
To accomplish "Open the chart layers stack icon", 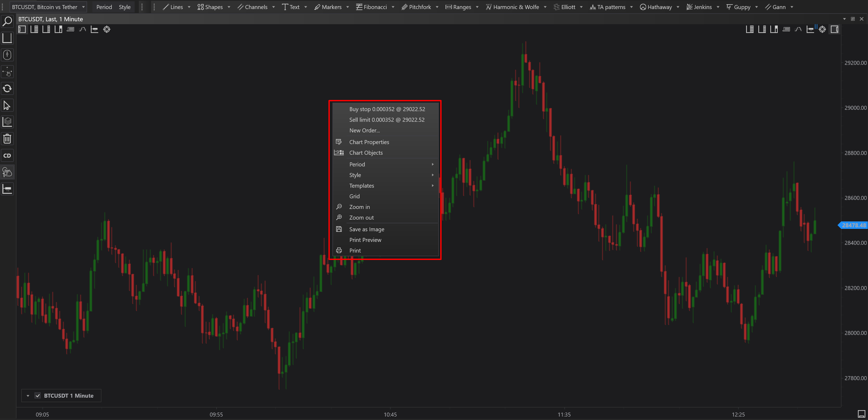I will 7,122.
